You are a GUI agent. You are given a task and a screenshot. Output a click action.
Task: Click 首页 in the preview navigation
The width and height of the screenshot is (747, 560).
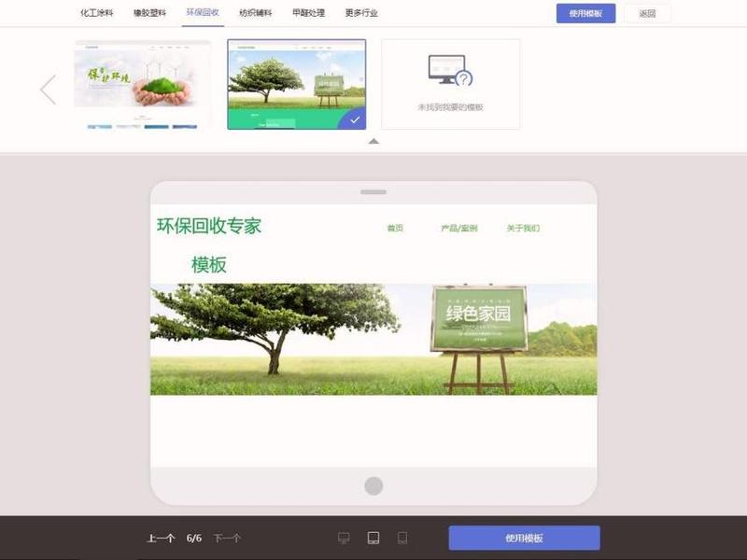point(395,228)
